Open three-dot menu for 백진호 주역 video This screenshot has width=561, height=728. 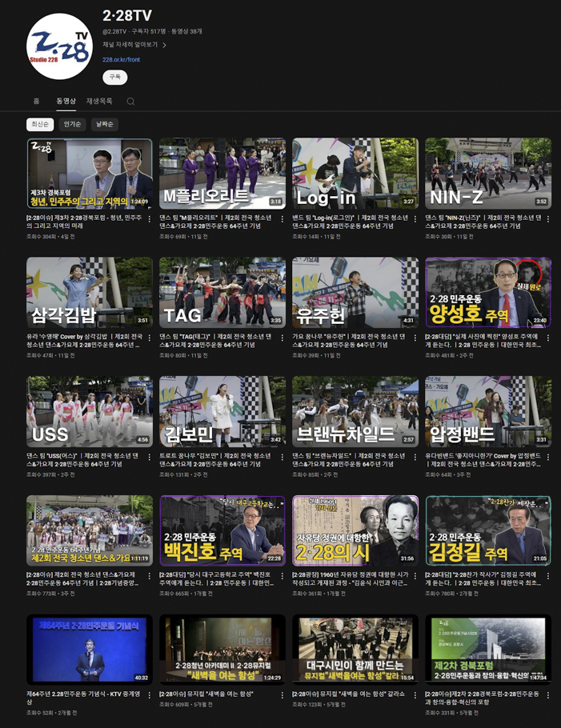click(282, 576)
